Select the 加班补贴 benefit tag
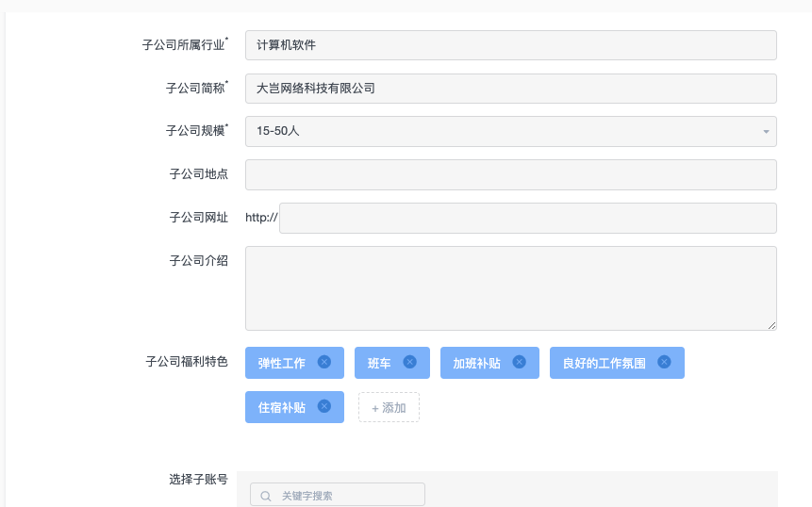Image resolution: width=812 pixels, height=507 pixels. point(489,363)
